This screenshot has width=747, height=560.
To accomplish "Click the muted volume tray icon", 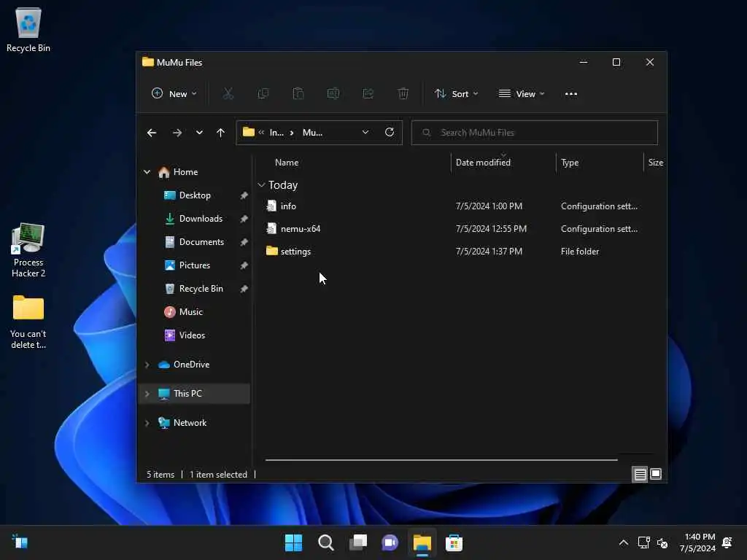I will point(662,542).
